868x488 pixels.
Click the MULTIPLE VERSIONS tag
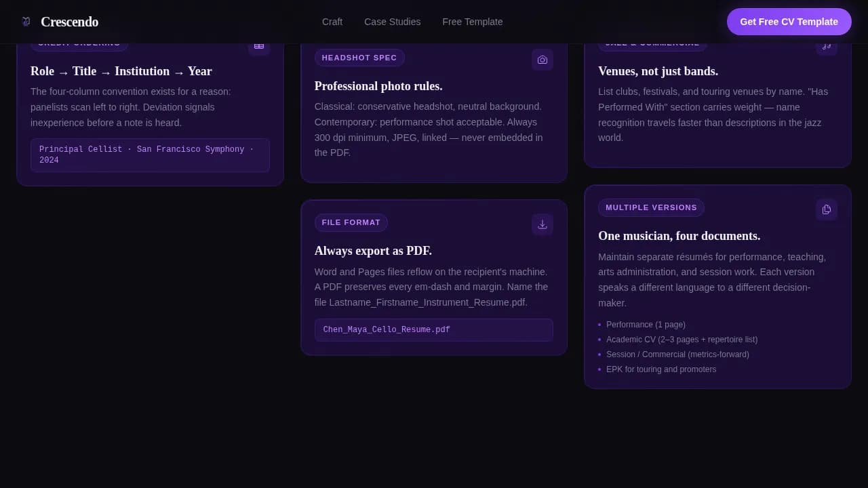click(x=651, y=207)
